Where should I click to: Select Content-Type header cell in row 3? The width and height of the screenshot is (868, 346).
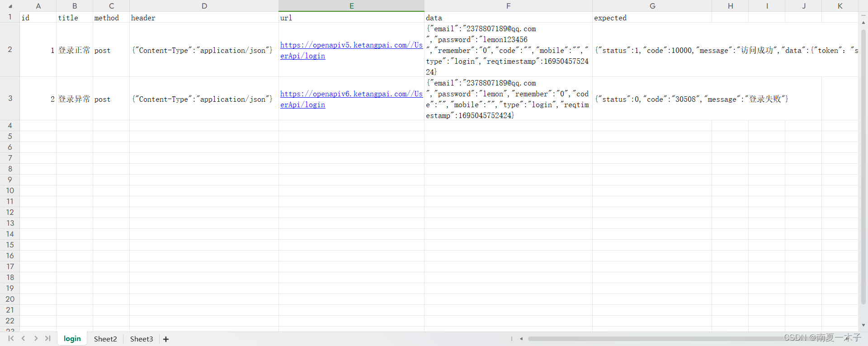204,99
